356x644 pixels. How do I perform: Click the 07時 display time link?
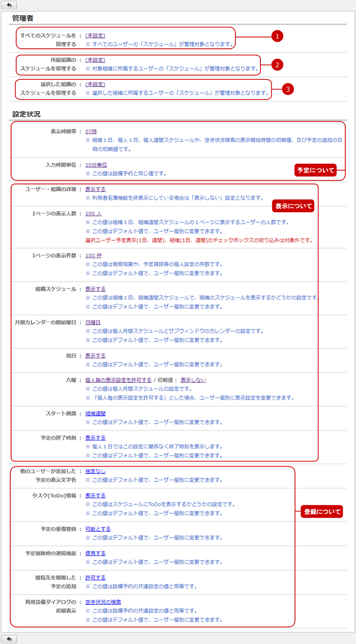click(x=92, y=131)
